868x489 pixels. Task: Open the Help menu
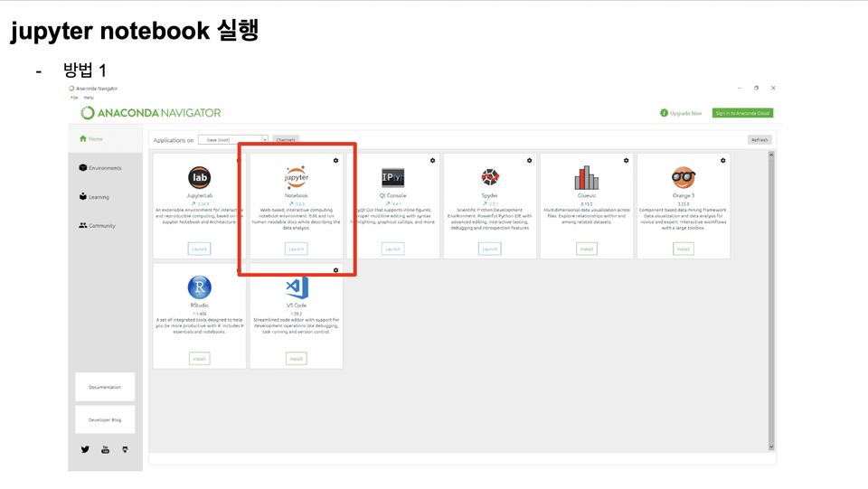pos(89,98)
